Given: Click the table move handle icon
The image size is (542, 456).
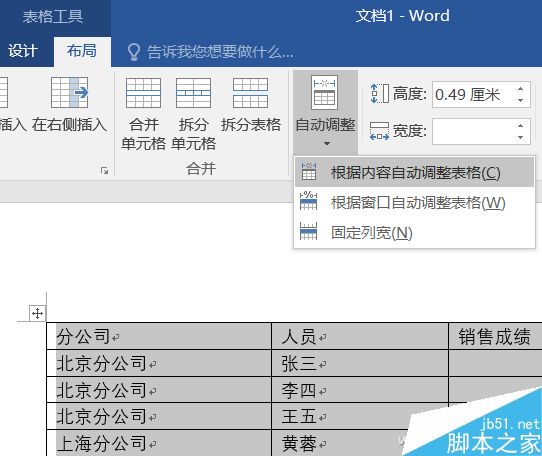Looking at the screenshot, I should coord(37,314).
